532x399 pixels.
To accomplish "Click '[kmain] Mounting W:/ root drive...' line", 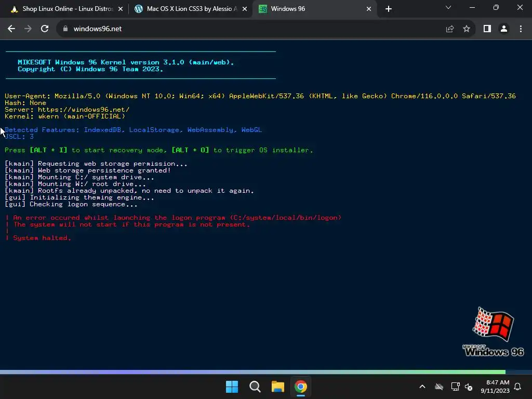I will click(75, 184).
